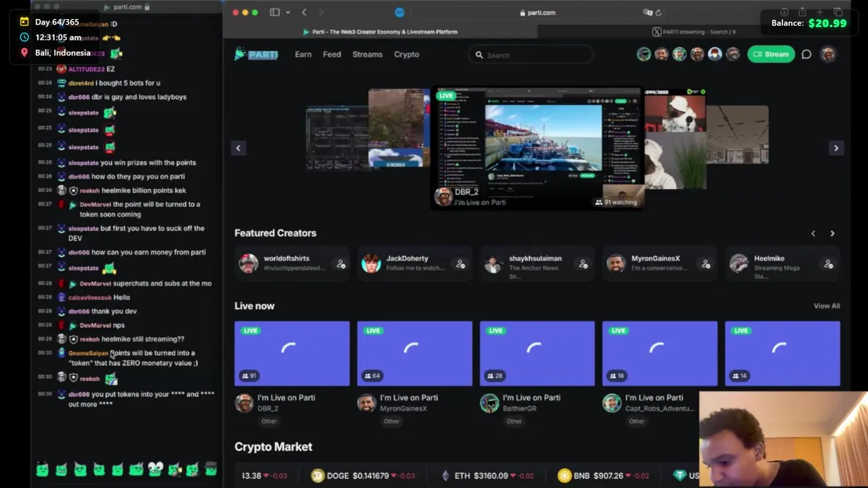Open DBR_2 channel name under Live now
This screenshot has height=488, width=868.
coord(268,409)
